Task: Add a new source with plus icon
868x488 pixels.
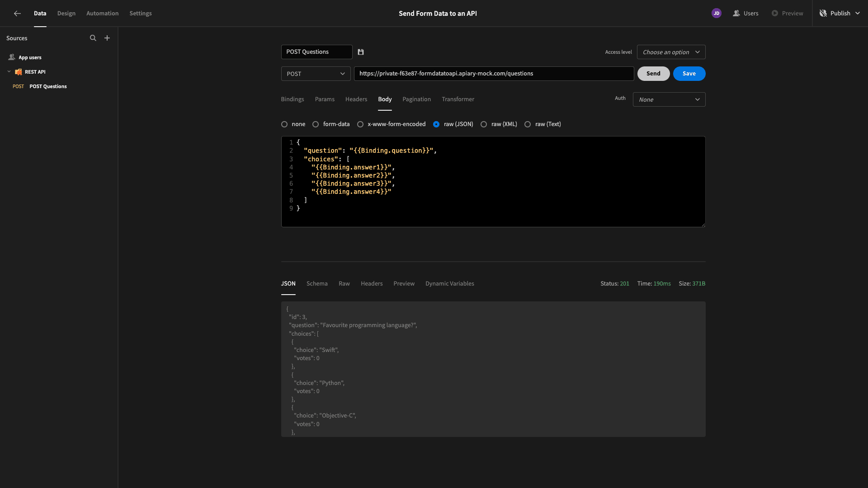Action: tap(107, 38)
